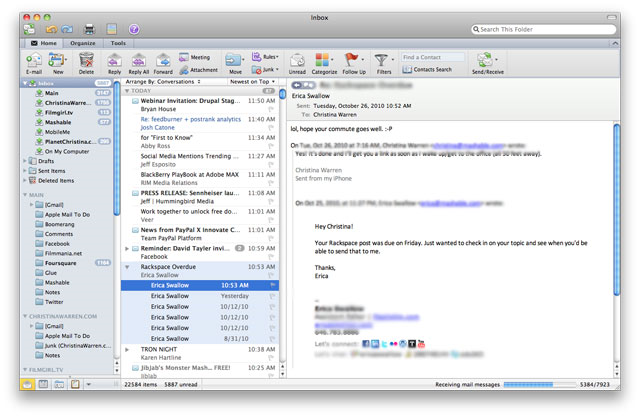This screenshot has height=417, width=640.
Task: Flag message with Follow Up
Action: click(354, 64)
